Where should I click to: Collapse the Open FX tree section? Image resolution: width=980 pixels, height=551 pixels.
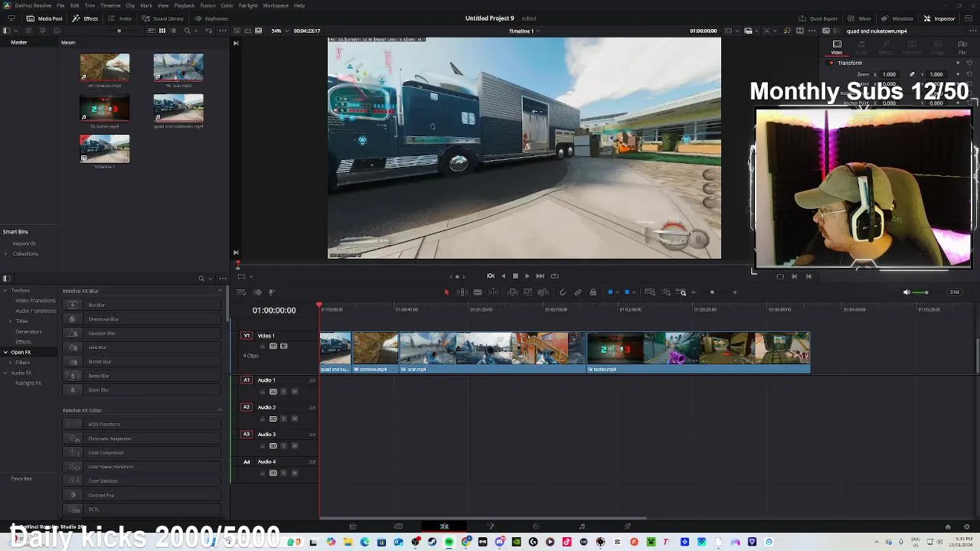point(5,352)
